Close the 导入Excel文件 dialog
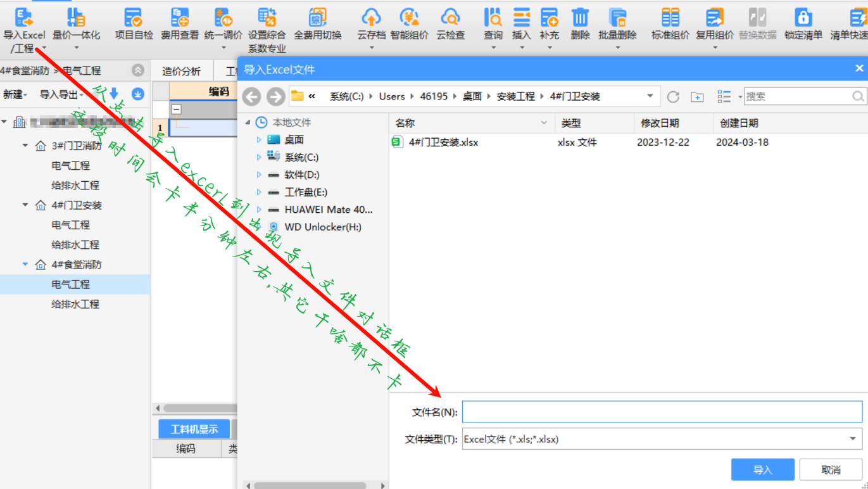 click(x=859, y=68)
